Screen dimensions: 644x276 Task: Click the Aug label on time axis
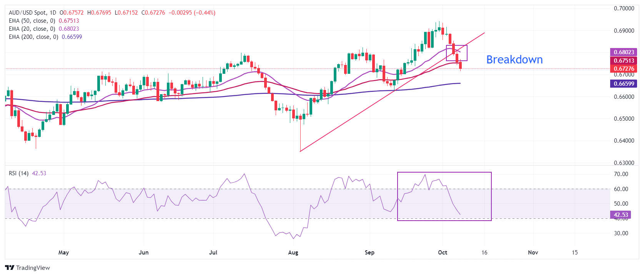click(x=293, y=253)
